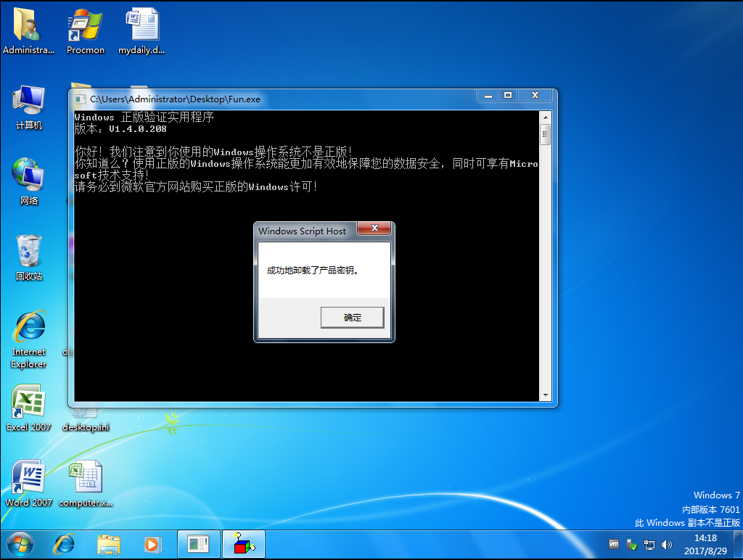Click 确定 in the Windows Script Host dialog
743x560 pixels.
click(x=352, y=317)
